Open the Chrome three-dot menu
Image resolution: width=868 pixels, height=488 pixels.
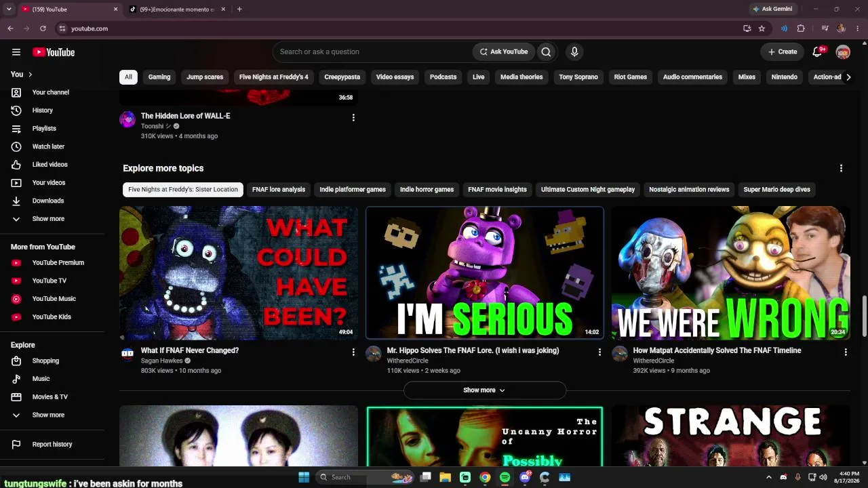(x=858, y=28)
